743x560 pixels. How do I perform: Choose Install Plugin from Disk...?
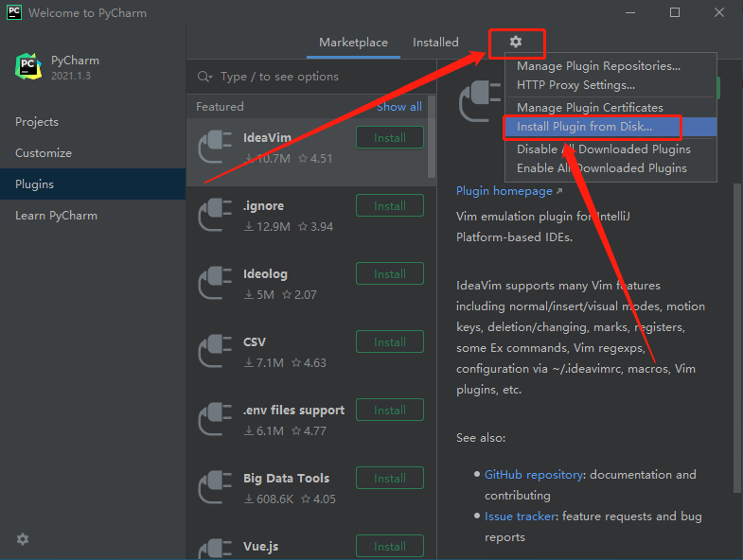(610, 127)
